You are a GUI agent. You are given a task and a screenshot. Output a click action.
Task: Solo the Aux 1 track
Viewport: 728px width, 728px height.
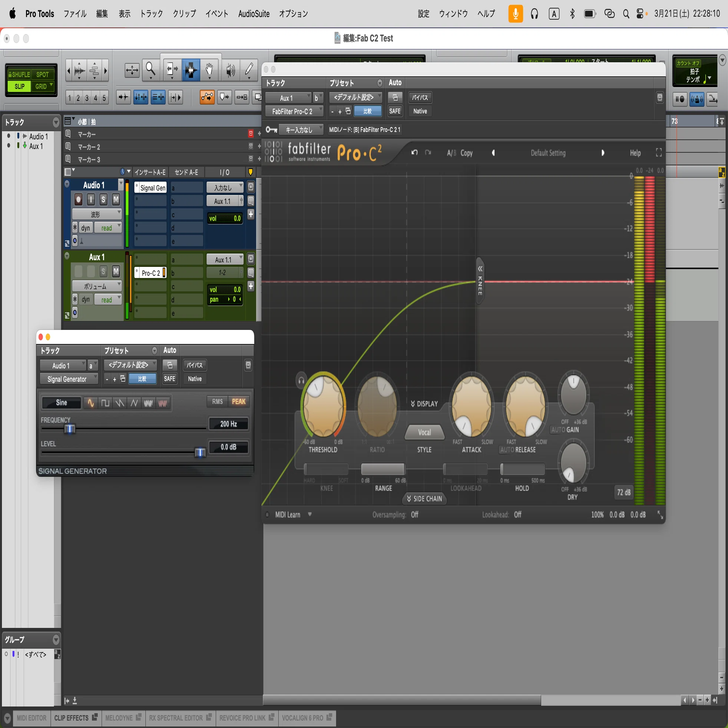tap(103, 271)
